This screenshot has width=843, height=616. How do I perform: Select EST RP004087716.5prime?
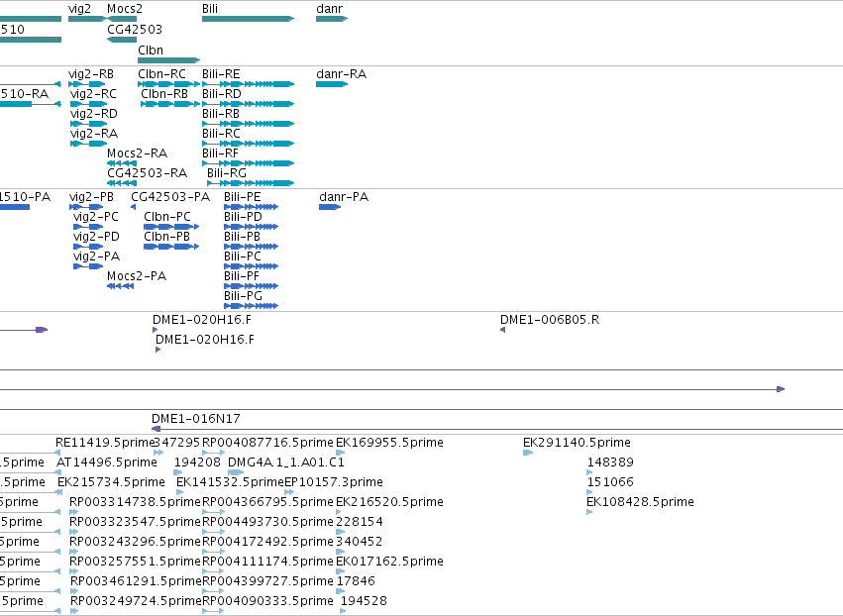(x=267, y=443)
